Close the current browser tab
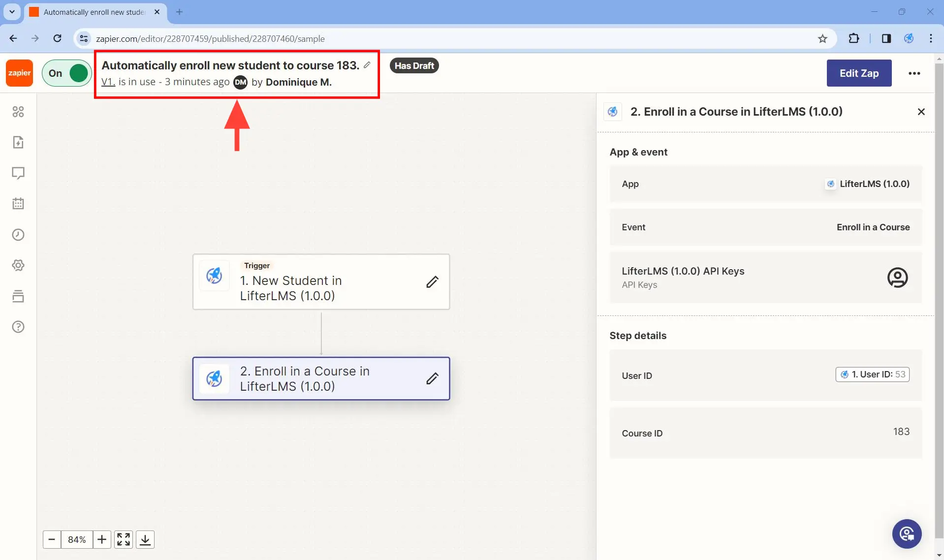Screen dimensions: 944x560 157,12
